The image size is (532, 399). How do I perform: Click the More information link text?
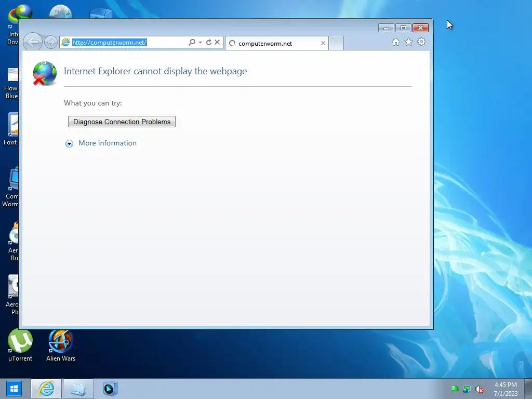(108, 143)
